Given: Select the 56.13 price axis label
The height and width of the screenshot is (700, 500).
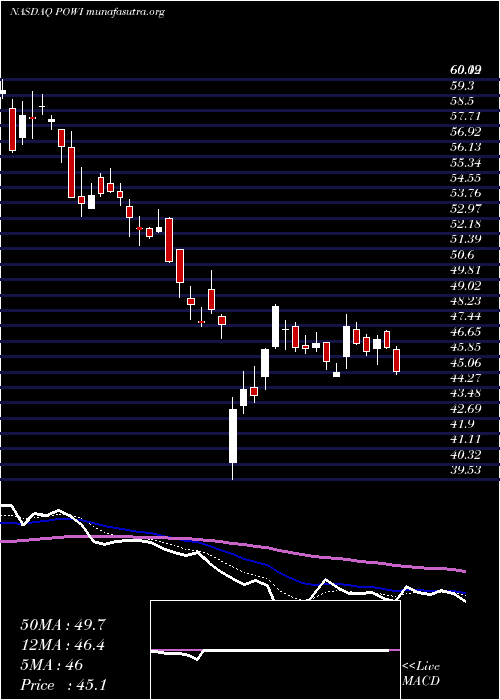Looking at the screenshot, I should pyautogui.click(x=465, y=147).
